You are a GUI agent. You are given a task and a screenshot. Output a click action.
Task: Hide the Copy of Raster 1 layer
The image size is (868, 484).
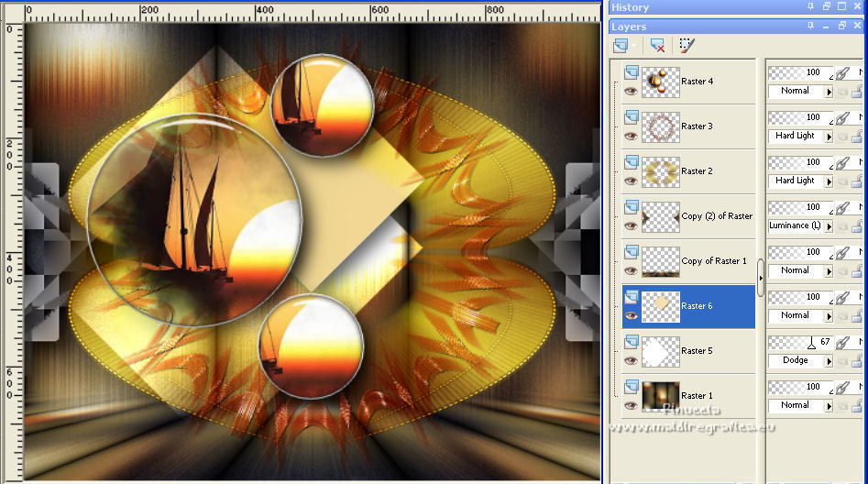(631, 270)
